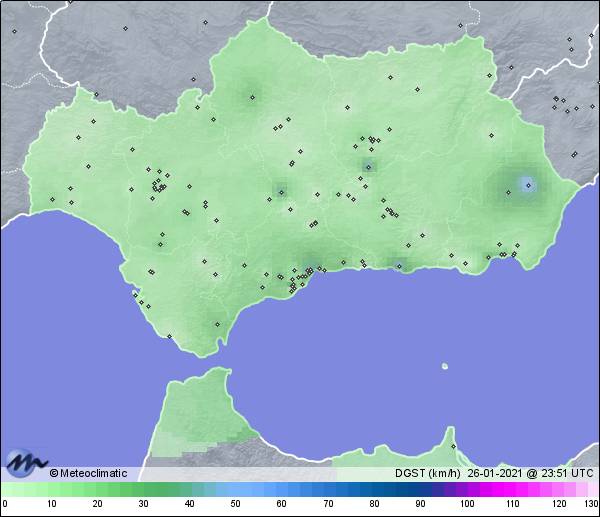Click the scale label 130
The image size is (600, 517).
pyautogui.click(x=592, y=504)
